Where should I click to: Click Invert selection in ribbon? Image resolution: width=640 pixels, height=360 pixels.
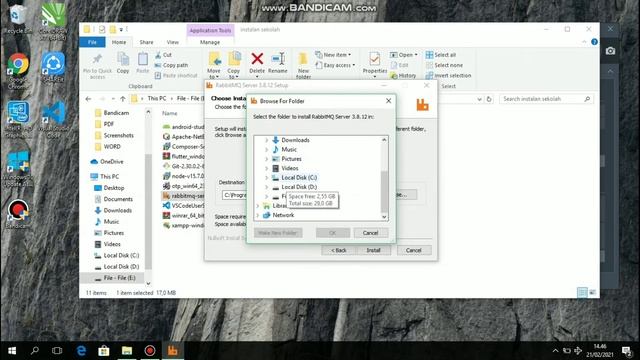click(x=448, y=76)
